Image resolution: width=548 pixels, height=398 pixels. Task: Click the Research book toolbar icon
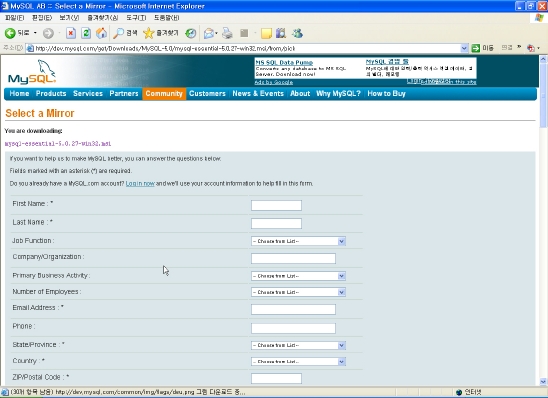pyautogui.click(x=281, y=33)
